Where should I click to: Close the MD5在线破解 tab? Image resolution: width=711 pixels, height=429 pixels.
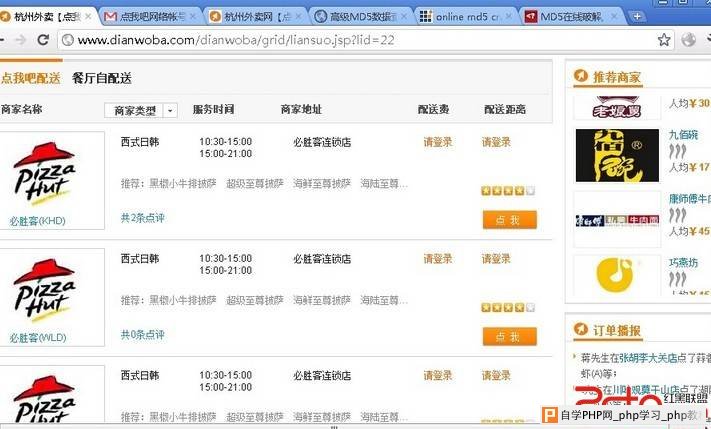[x=614, y=17]
